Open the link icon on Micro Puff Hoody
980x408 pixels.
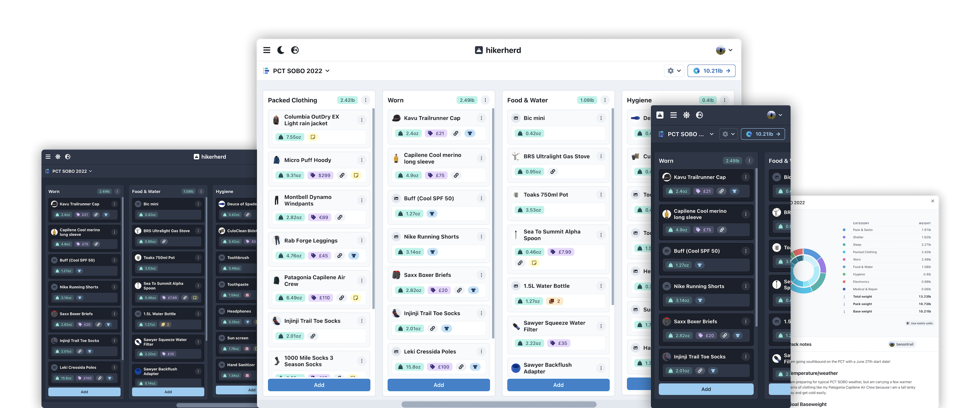click(342, 175)
